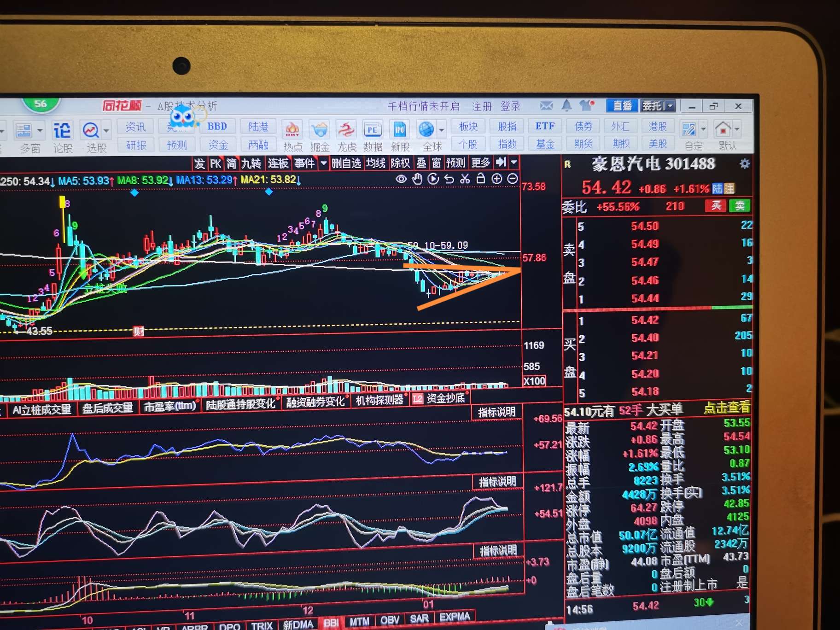Open the 选股 stock screener icon
This screenshot has height=630, width=840.
click(x=91, y=131)
